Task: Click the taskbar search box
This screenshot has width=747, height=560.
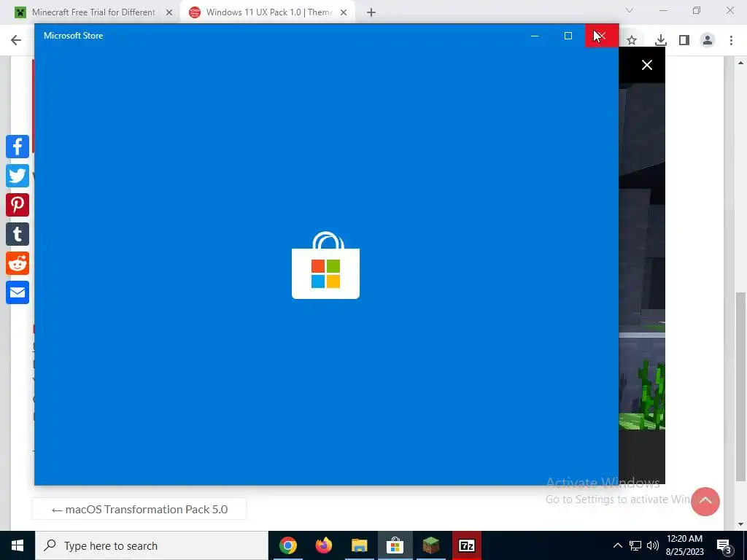Action: pos(152,545)
